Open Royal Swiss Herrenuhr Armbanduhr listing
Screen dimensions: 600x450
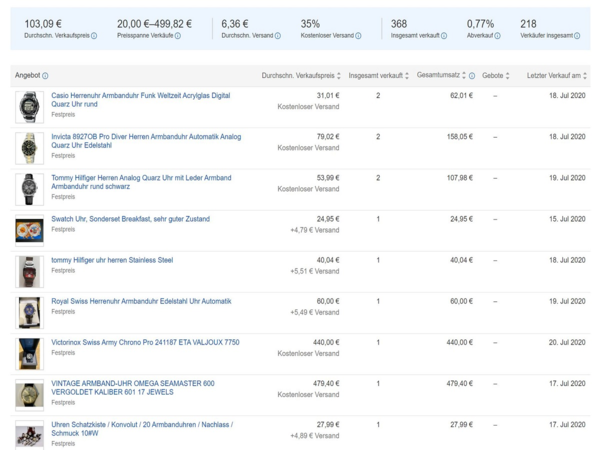[141, 301]
